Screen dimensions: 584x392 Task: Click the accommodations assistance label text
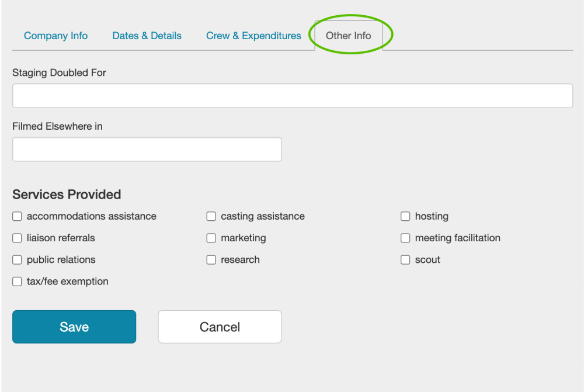click(x=92, y=216)
